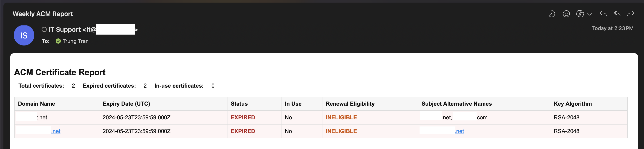
Task: Expand the Copilot dropdown chevron
Action: 590,14
